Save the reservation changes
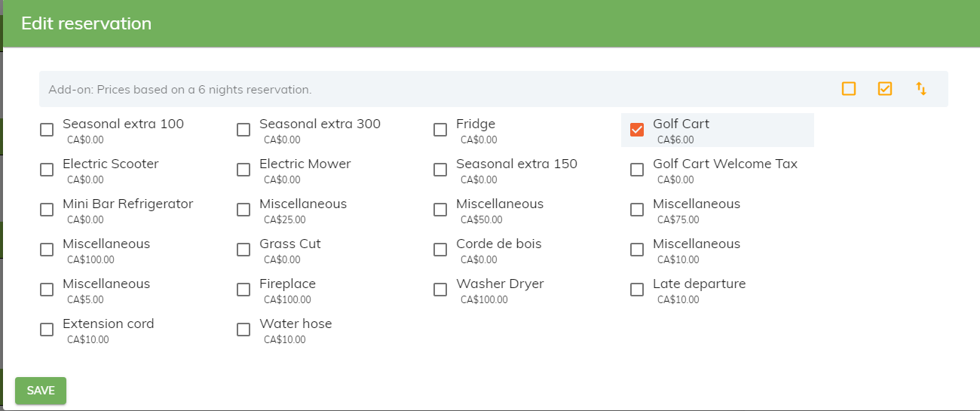 tap(41, 391)
